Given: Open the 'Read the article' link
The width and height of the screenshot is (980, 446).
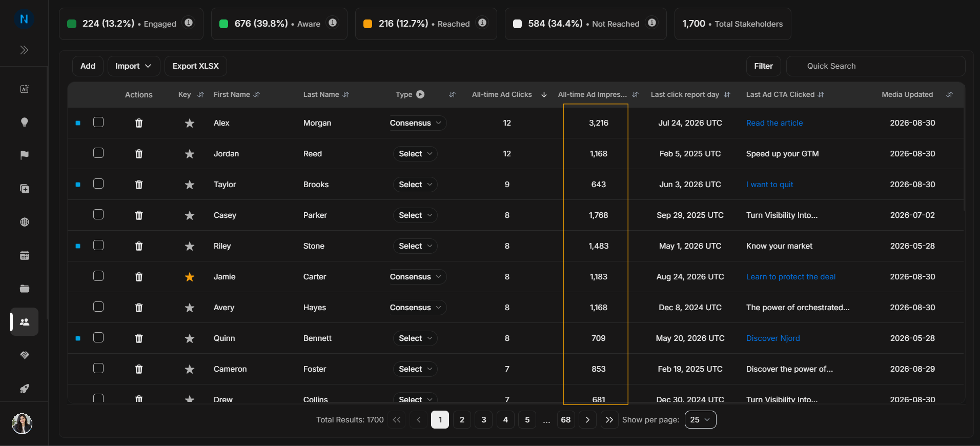Looking at the screenshot, I should click(x=774, y=123).
